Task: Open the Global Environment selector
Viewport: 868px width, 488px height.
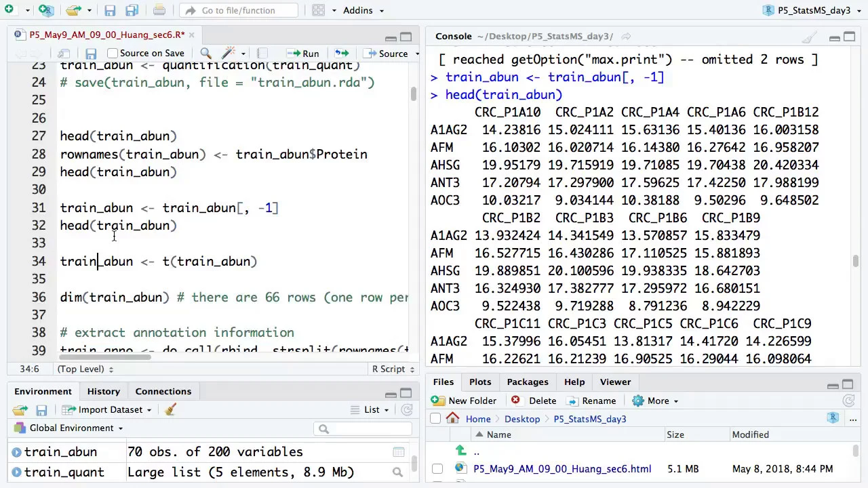Action: coord(68,428)
